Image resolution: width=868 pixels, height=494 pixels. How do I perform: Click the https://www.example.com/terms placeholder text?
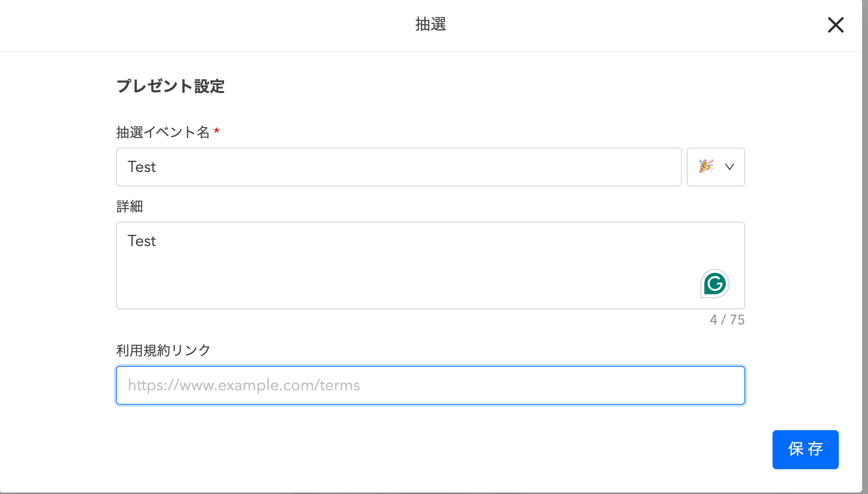[x=244, y=385]
